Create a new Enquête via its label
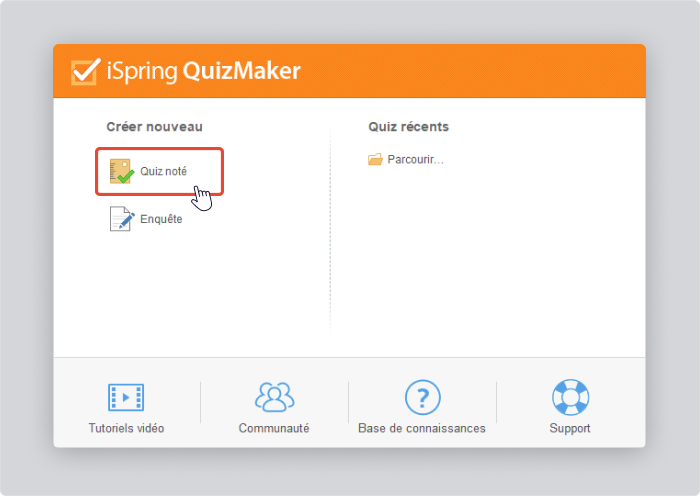The height and width of the screenshot is (496, 700). pos(161,219)
